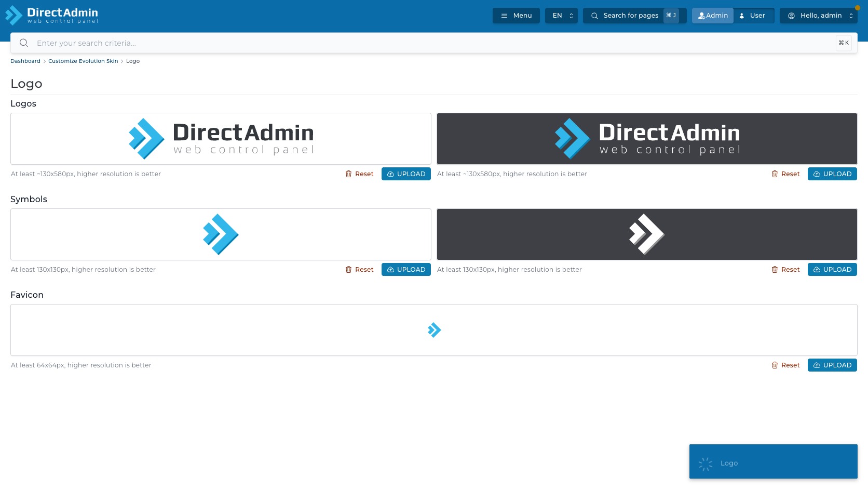Switch to User access level

[x=753, y=16]
